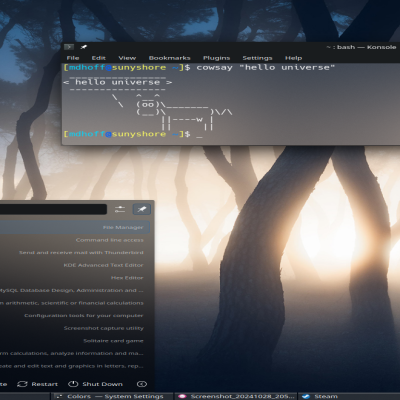Toggle the launcher keep-open pin button
The width and height of the screenshot is (400, 400).
click(142, 209)
